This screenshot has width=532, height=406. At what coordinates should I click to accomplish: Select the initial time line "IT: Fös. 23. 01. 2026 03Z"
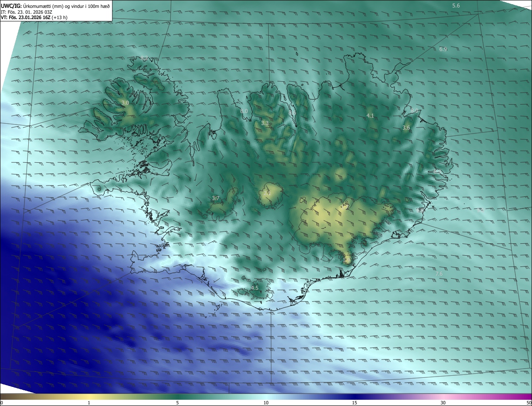click(27, 12)
